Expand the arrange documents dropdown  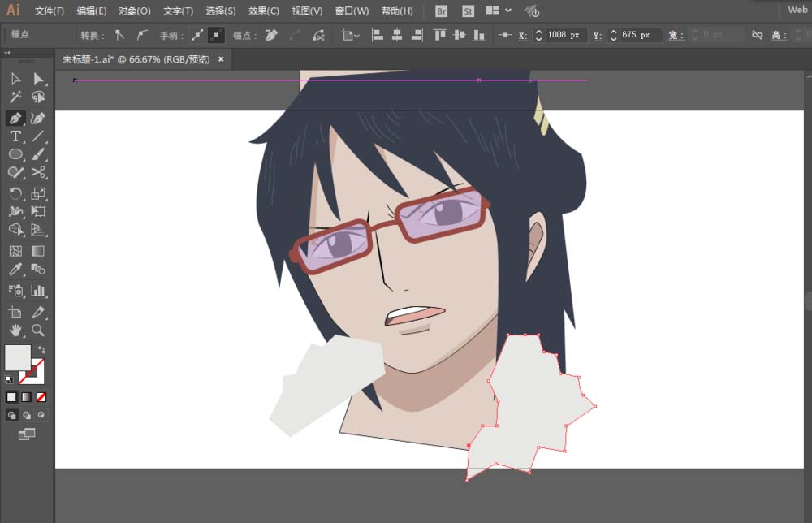pyautogui.click(x=499, y=11)
